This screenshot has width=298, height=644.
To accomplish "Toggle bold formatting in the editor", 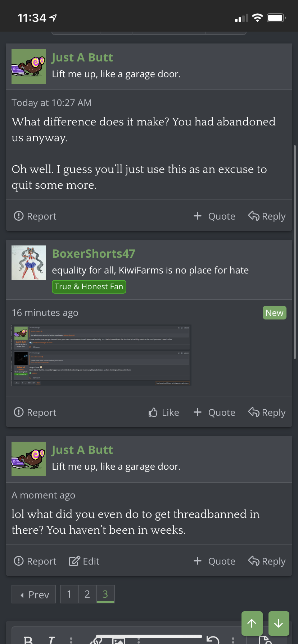I will [28, 640].
